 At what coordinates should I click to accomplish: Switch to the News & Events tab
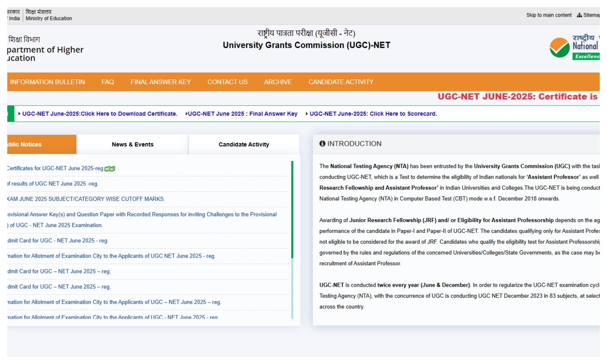coord(133,144)
